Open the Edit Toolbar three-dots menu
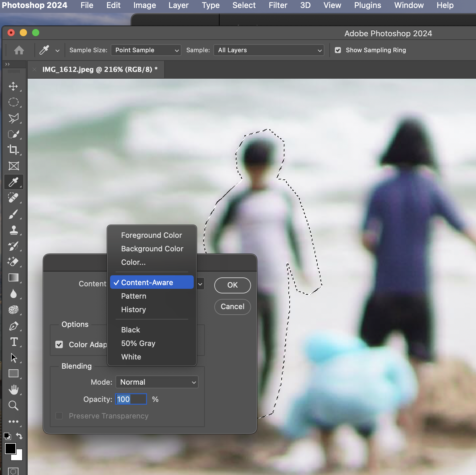Image resolution: width=476 pixels, height=475 pixels. 13,422
